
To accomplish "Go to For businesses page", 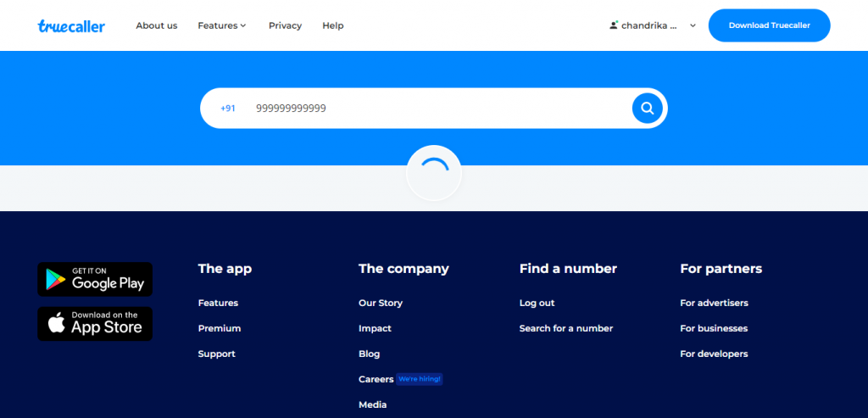I will point(714,328).
